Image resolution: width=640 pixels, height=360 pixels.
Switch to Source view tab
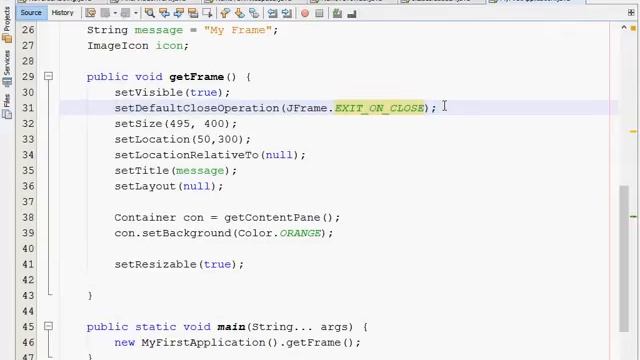[31, 13]
